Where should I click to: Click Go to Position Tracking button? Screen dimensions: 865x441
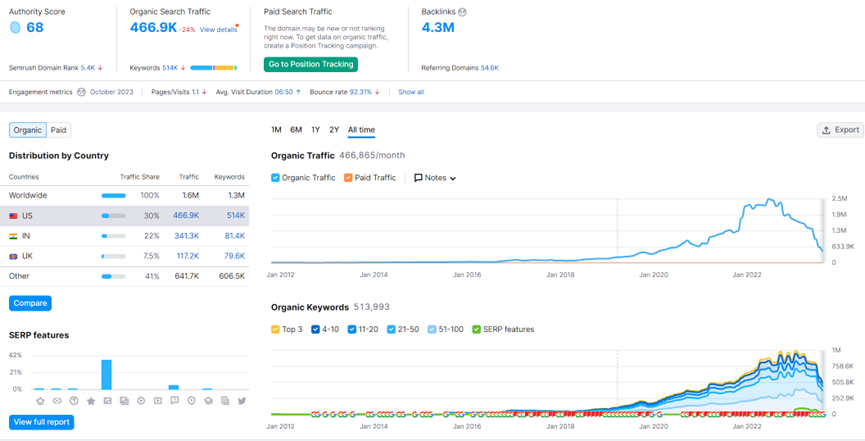pyautogui.click(x=311, y=64)
